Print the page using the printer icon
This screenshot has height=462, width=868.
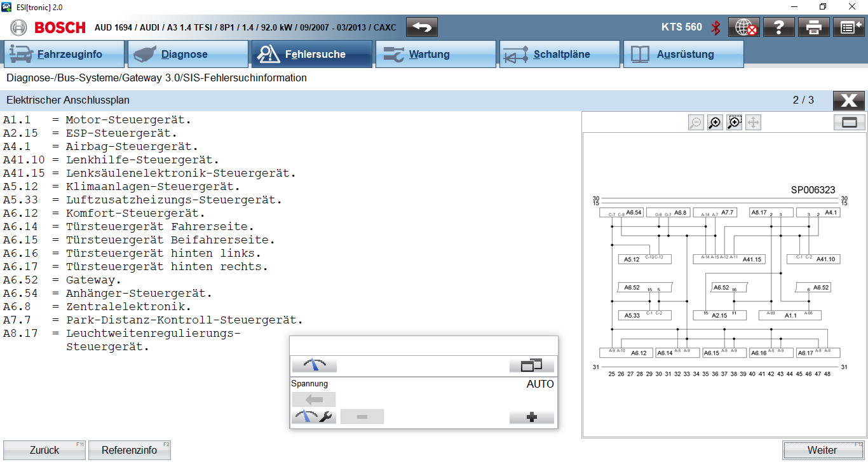pos(814,27)
